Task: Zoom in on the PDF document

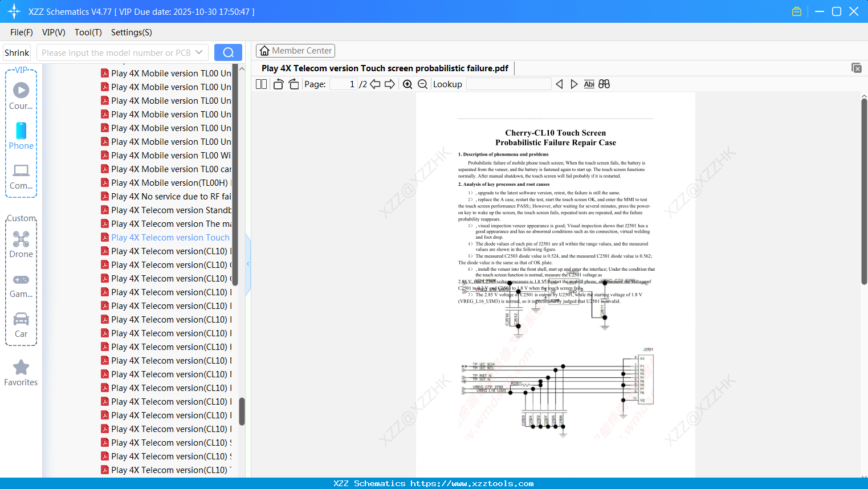Action: click(407, 84)
